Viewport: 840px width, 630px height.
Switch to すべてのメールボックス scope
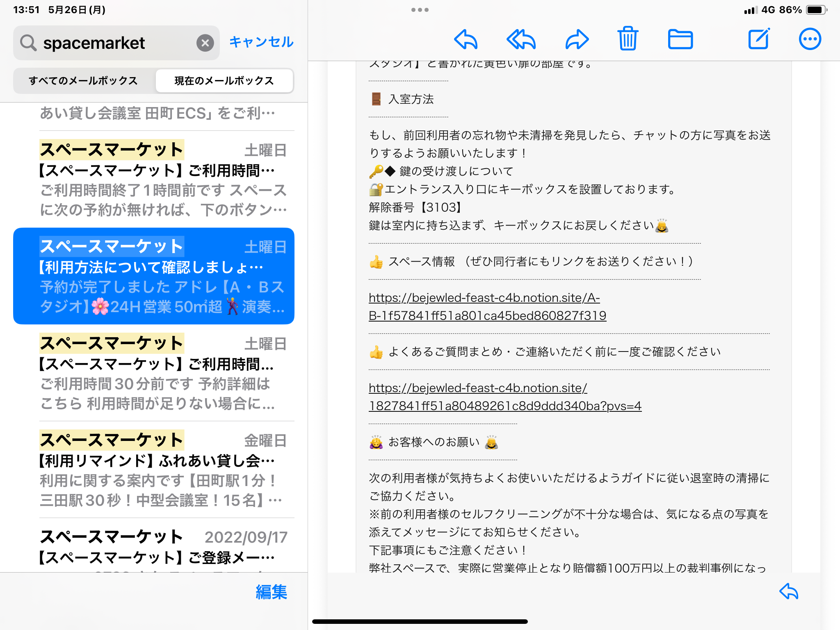[83, 81]
